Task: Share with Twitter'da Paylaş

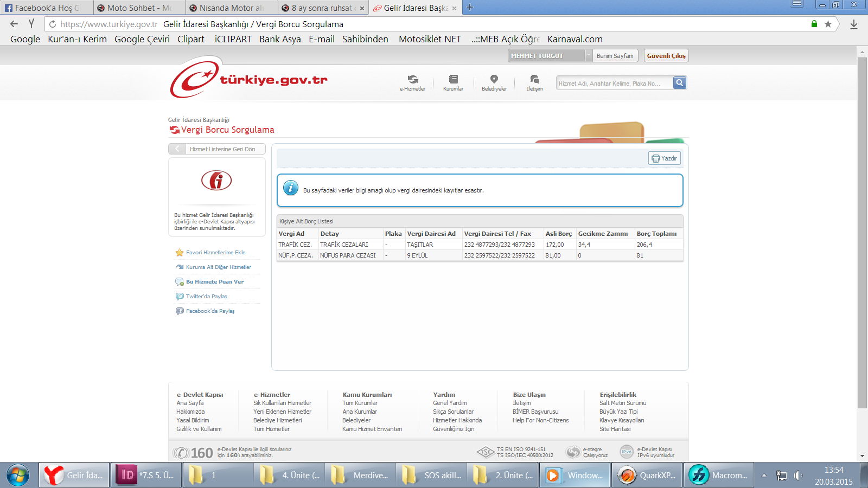Action: (x=206, y=297)
